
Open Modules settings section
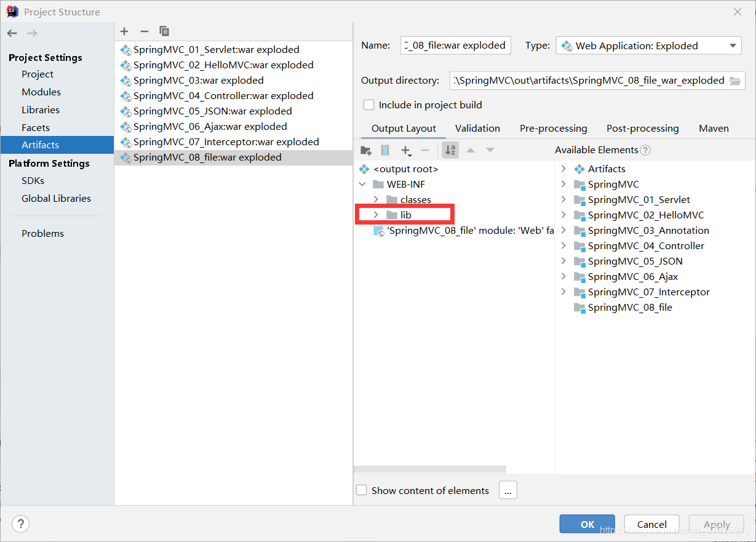(41, 92)
